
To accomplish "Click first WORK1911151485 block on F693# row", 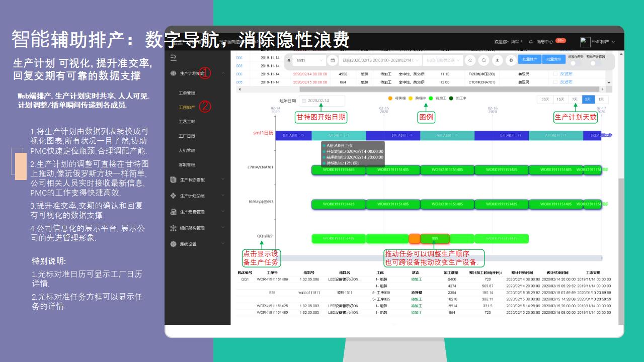I will click(x=339, y=204).
